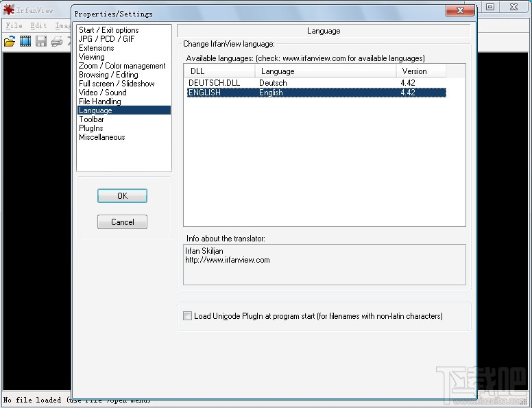The height and width of the screenshot is (408, 532).
Task: Maximize the IrfanView main window
Action: [x=490, y=7]
